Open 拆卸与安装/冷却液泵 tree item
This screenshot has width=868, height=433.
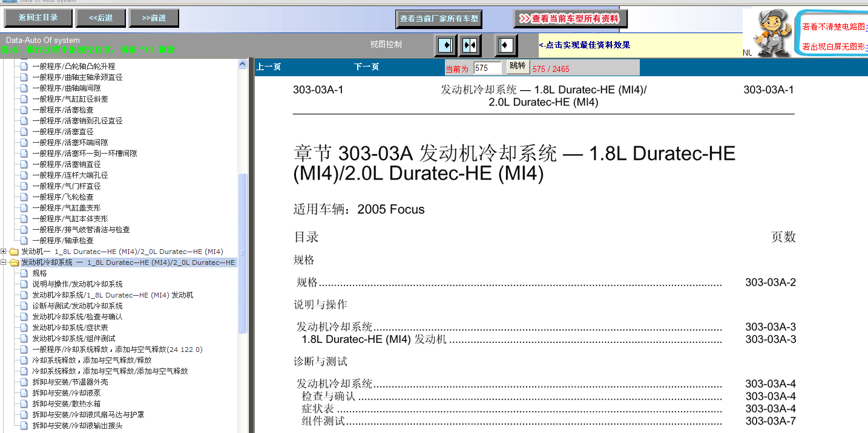pos(66,393)
